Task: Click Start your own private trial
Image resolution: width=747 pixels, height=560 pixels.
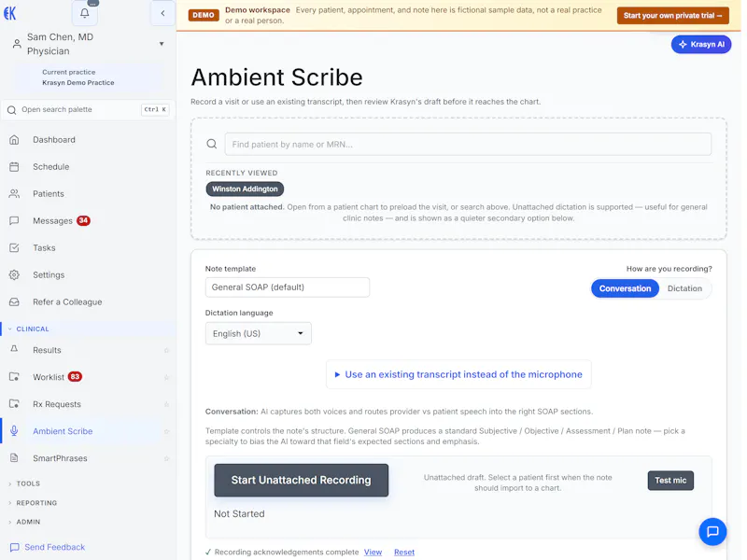Action: click(x=672, y=16)
